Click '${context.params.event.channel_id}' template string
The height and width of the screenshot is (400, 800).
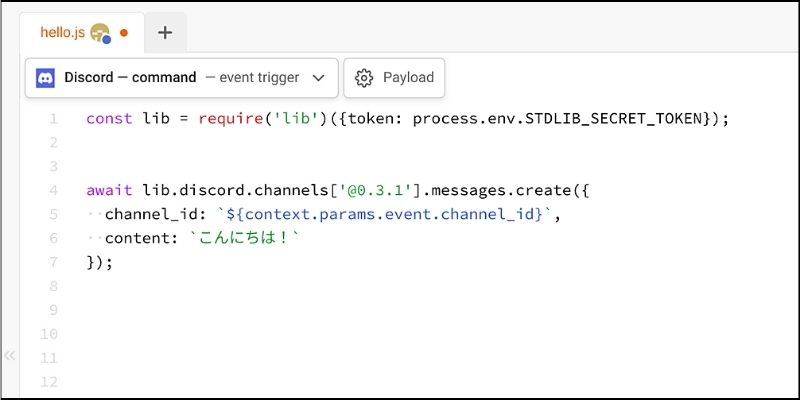[385, 214]
